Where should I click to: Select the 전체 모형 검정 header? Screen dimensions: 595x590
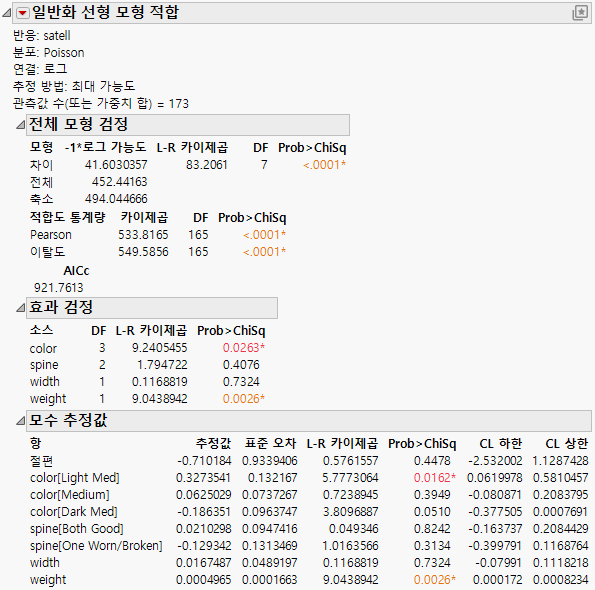pyautogui.click(x=188, y=125)
